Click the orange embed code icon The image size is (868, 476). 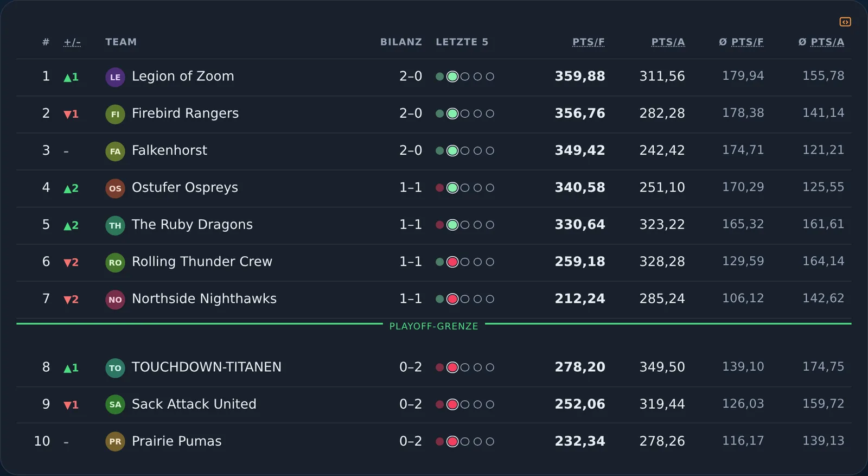(x=845, y=22)
